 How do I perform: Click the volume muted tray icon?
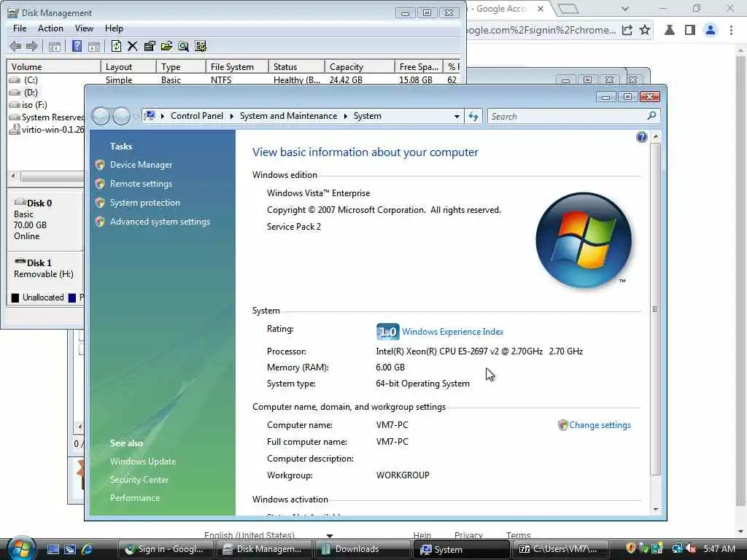click(692, 548)
